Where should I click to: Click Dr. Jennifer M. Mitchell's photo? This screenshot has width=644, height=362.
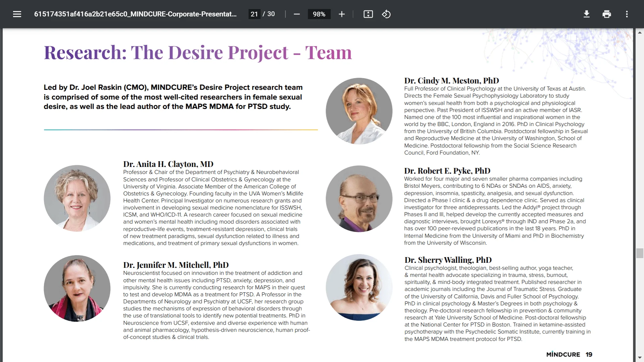click(77, 288)
